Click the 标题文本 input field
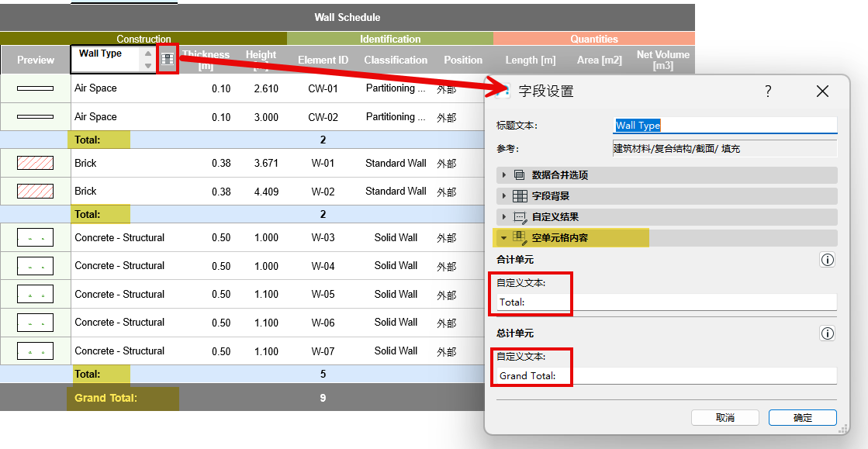This screenshot has height=449, width=868. (x=725, y=125)
